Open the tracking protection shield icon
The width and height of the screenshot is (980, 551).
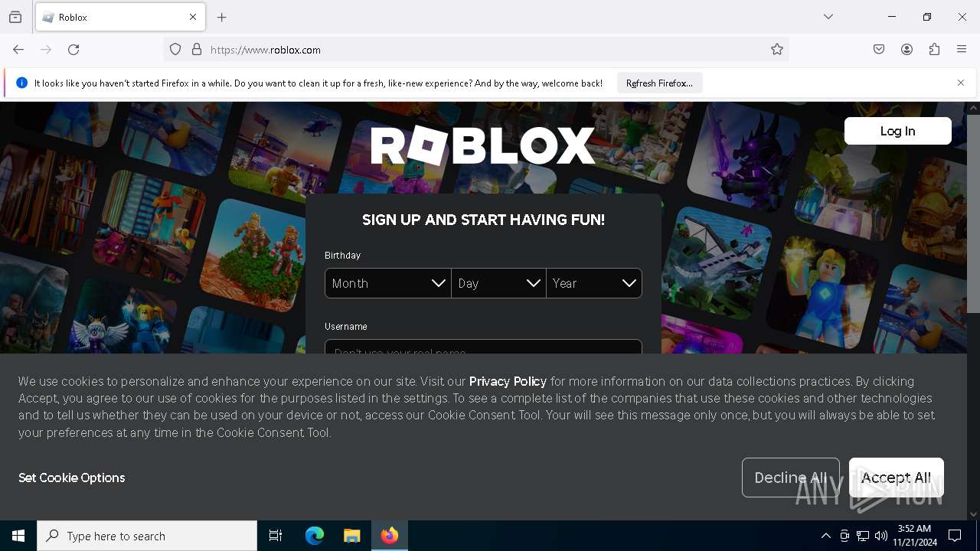[x=175, y=50]
